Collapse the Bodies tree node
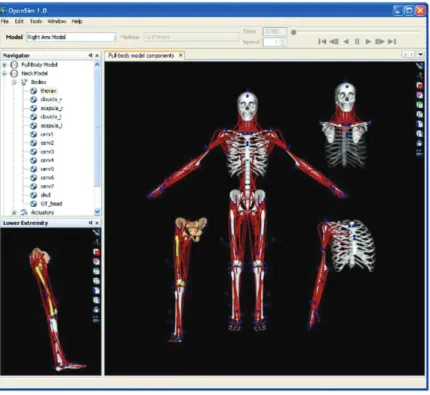The image size is (430, 395). (x=14, y=82)
